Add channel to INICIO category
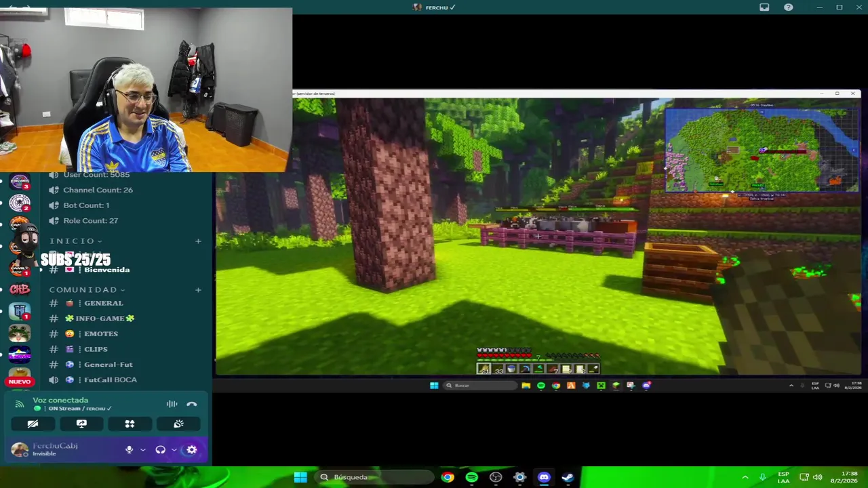The image size is (868, 488). 198,241
